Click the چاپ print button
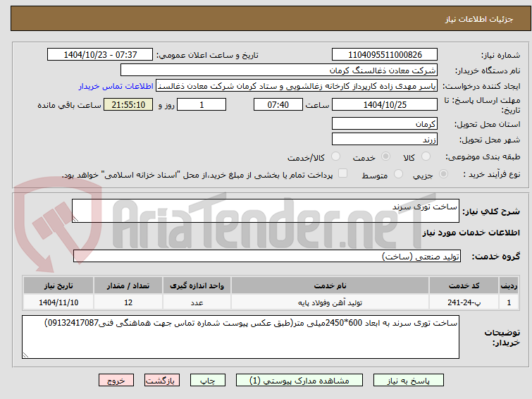 (208, 381)
